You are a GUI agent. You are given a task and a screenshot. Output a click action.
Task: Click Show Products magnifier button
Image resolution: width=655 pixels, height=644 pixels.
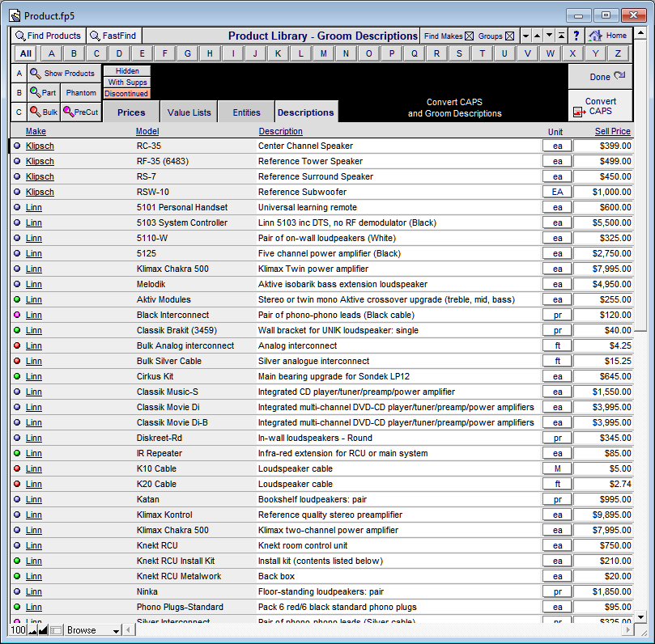coord(64,74)
